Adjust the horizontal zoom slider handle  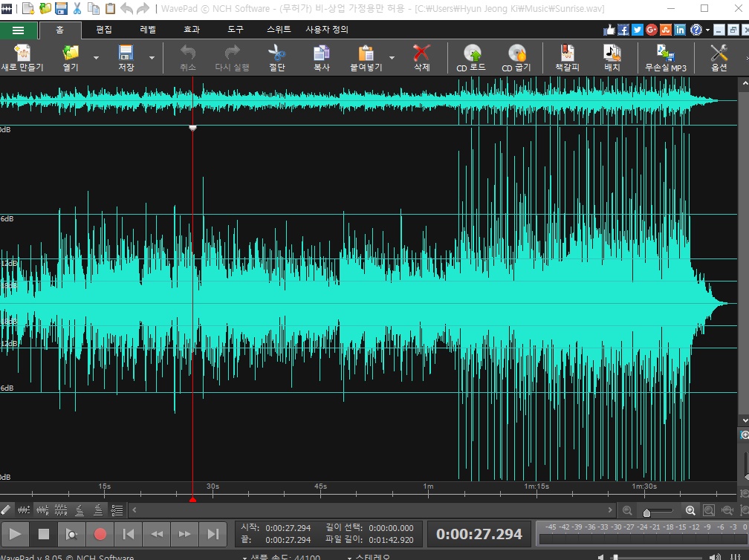coord(646,512)
